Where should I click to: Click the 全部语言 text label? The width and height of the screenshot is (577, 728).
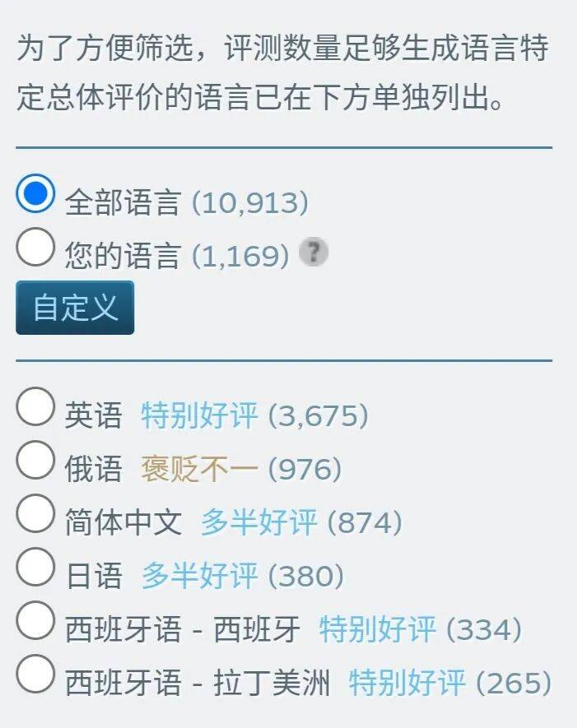[x=122, y=203]
